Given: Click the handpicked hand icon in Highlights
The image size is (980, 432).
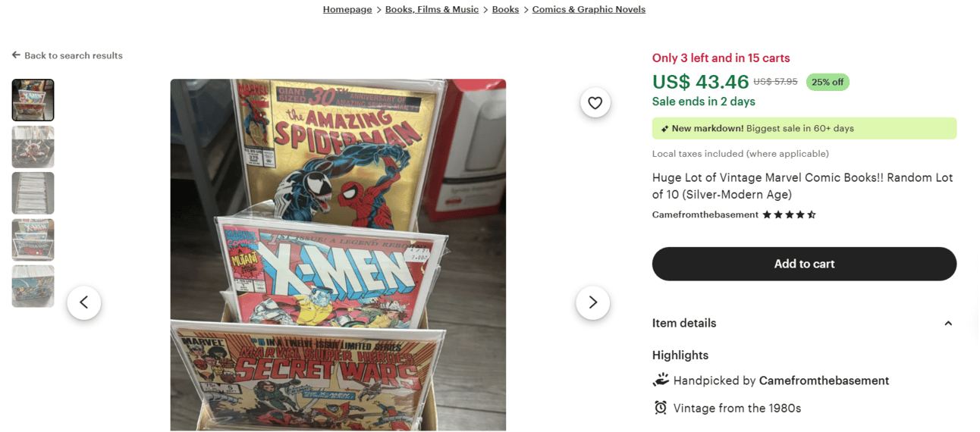Looking at the screenshot, I should click(x=661, y=380).
